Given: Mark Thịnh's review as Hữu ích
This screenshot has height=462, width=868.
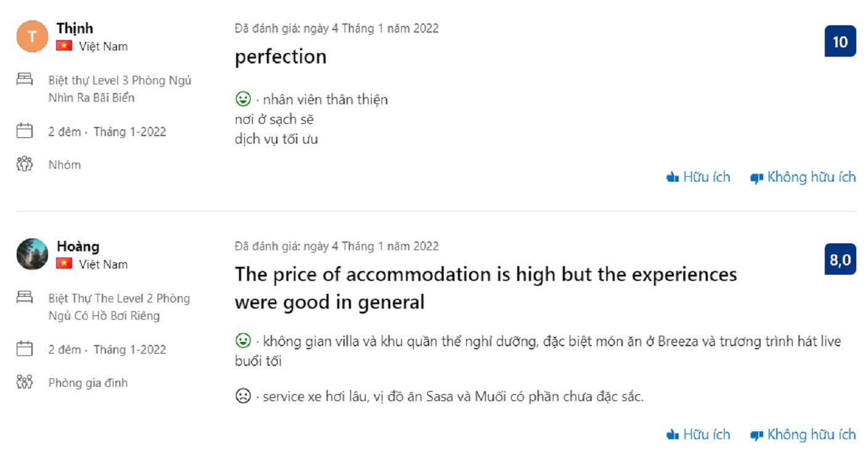Looking at the screenshot, I should 698,177.
